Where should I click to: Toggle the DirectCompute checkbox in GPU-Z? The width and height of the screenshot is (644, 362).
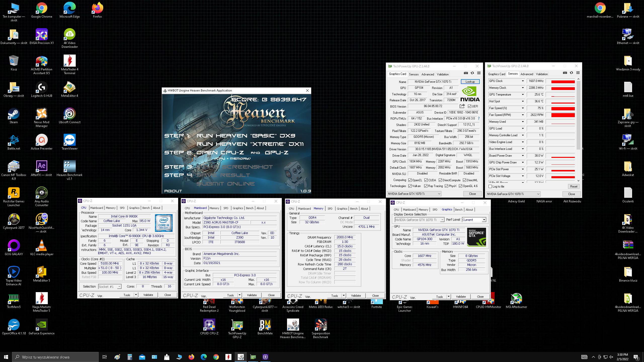coord(440,180)
